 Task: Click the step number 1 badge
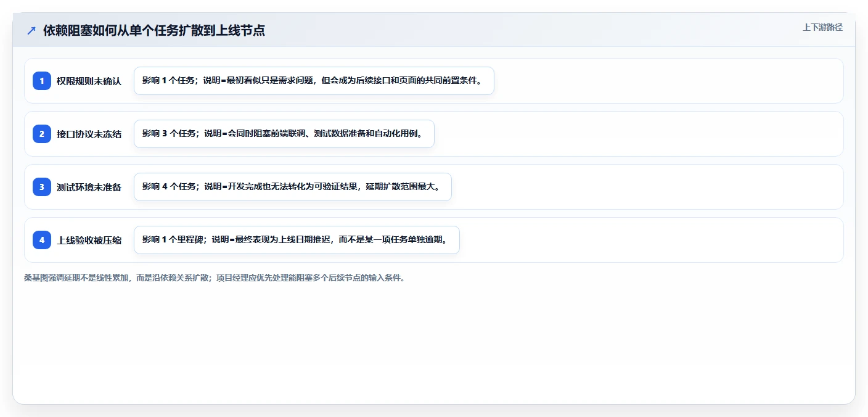pyautogui.click(x=42, y=81)
